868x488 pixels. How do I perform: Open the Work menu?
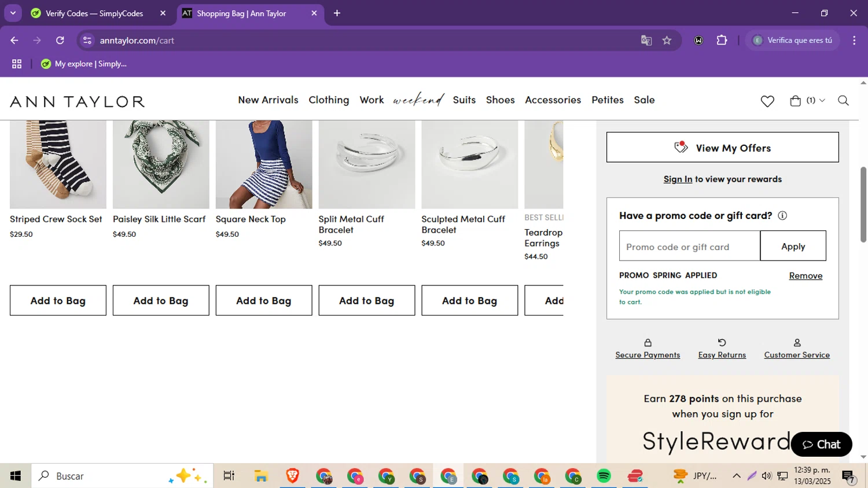pos(372,100)
